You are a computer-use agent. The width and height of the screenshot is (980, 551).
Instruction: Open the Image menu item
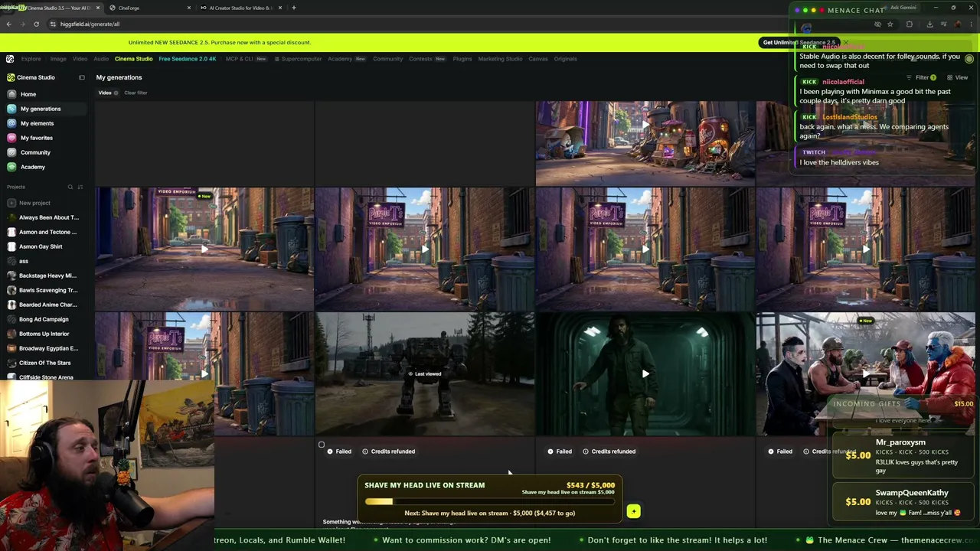58,59
